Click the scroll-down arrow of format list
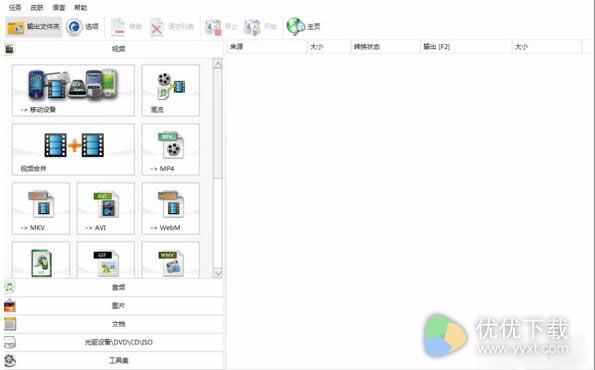Image resolution: width=595 pixels, height=370 pixels. [218, 273]
